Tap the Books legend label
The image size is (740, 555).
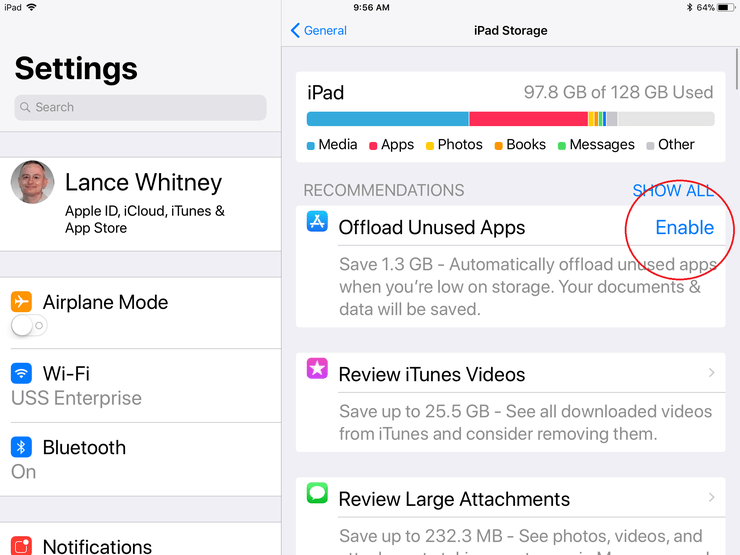point(526,144)
